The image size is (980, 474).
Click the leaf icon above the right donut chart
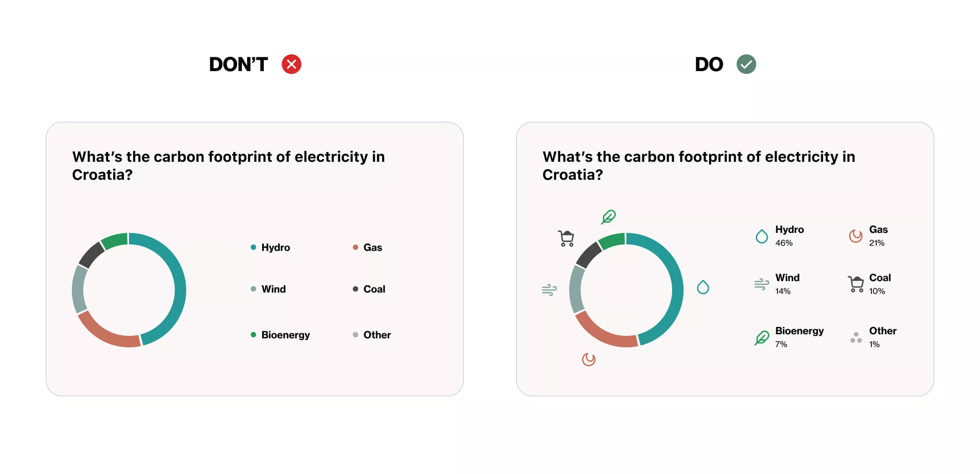[x=608, y=217]
